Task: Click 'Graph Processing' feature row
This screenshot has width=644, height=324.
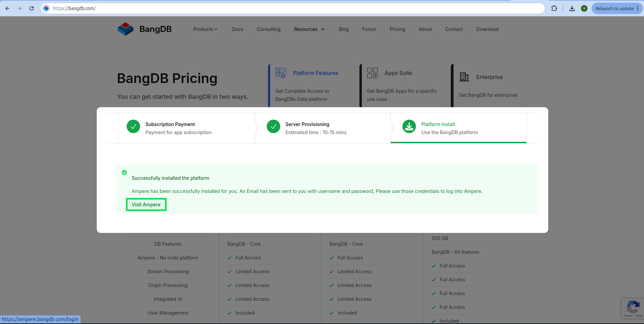Action: tap(168, 285)
